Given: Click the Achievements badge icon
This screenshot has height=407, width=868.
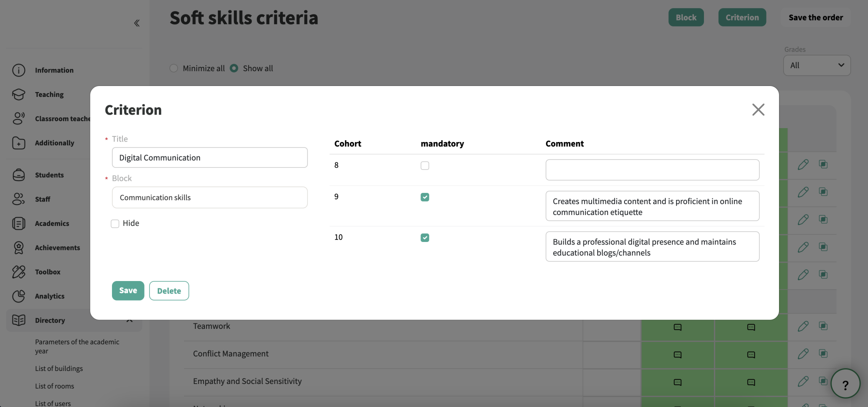Looking at the screenshot, I should pos(19,248).
